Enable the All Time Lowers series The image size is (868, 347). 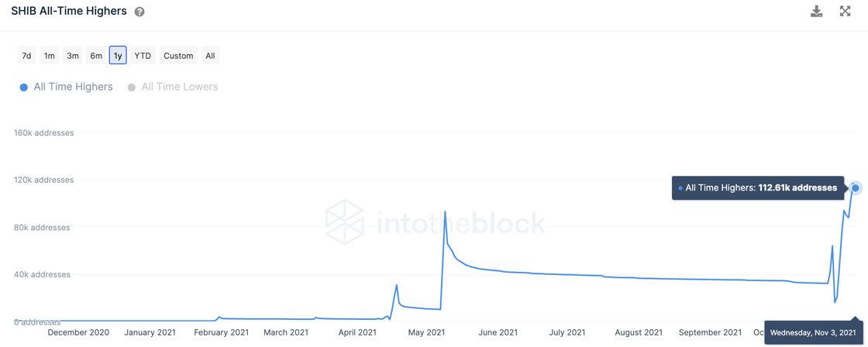tap(179, 87)
